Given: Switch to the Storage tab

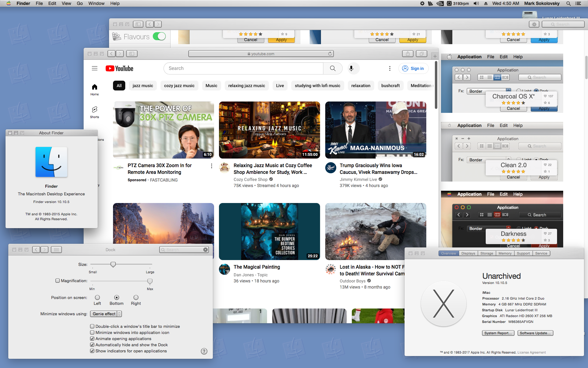Looking at the screenshot, I should point(486,253).
